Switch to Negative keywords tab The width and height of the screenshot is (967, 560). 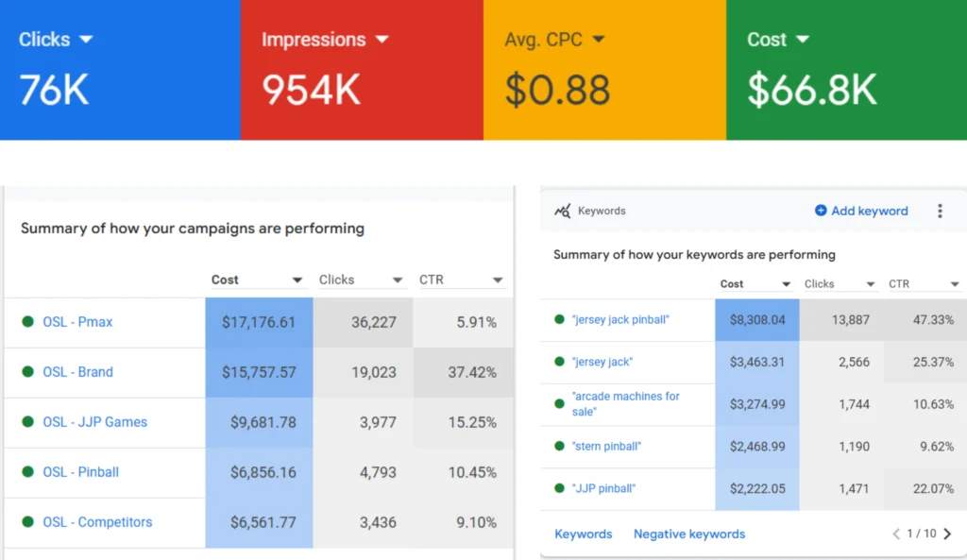click(x=689, y=534)
